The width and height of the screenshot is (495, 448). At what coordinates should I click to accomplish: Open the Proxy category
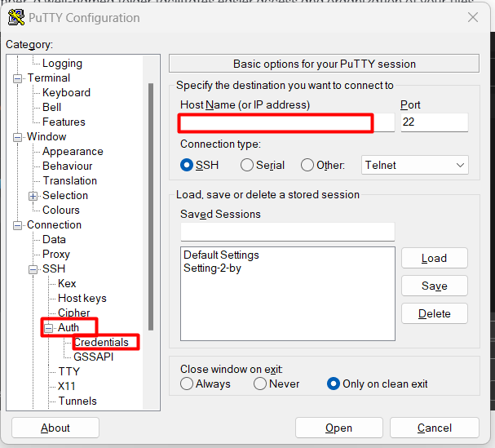pyautogui.click(x=56, y=254)
